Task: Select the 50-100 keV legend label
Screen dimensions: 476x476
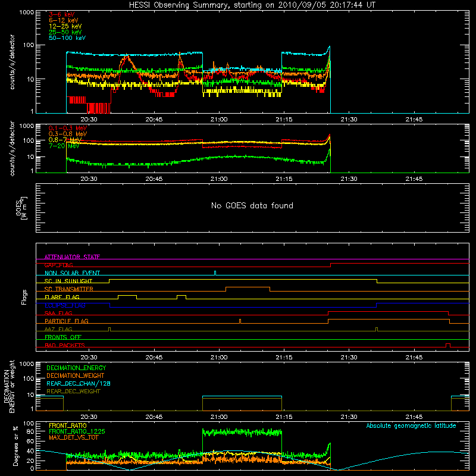Action: click(67, 38)
